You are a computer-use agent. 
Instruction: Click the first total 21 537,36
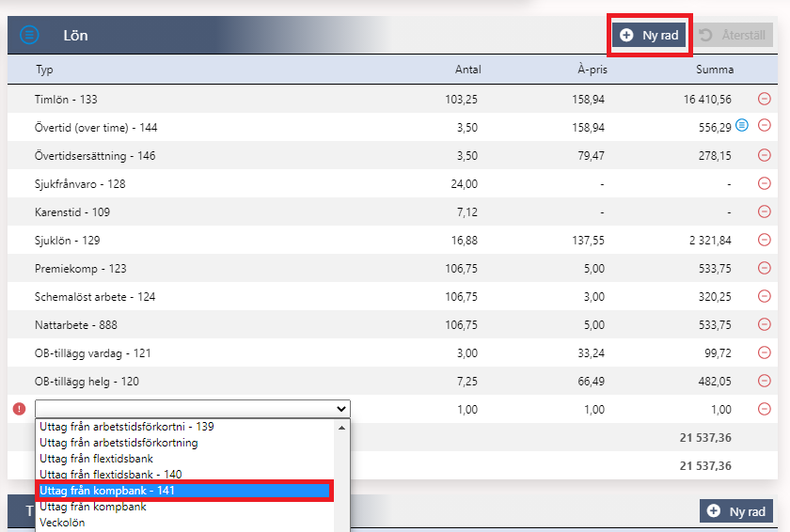[705, 437]
